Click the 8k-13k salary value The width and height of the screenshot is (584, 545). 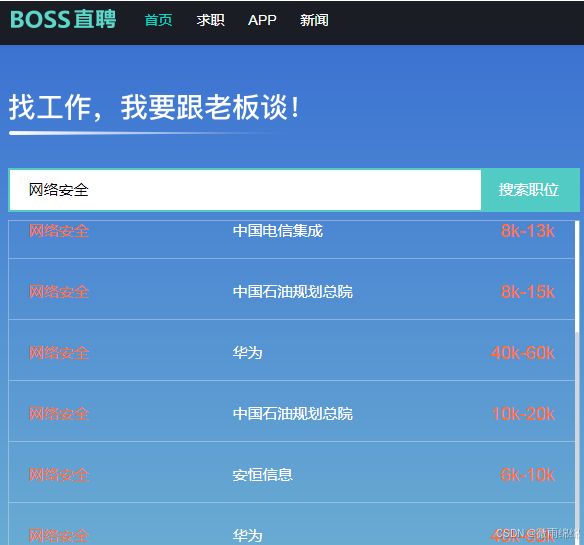click(528, 231)
